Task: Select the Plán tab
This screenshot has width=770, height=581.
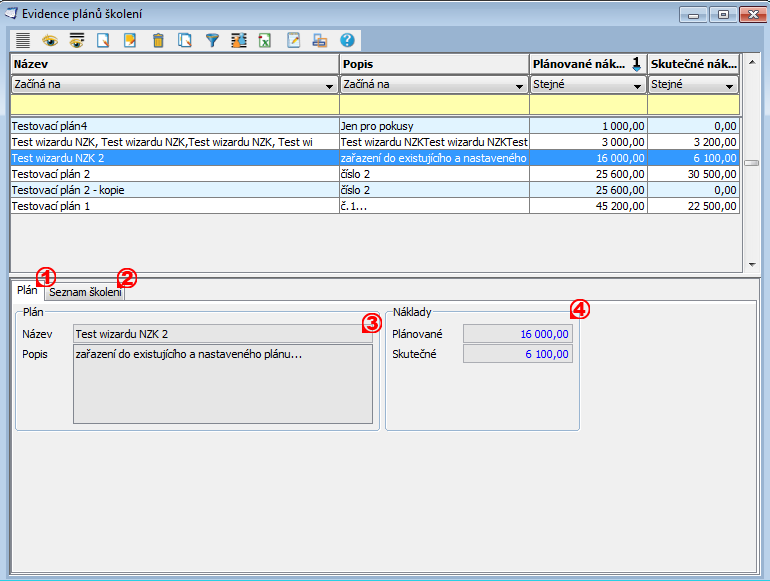Action: [x=27, y=291]
